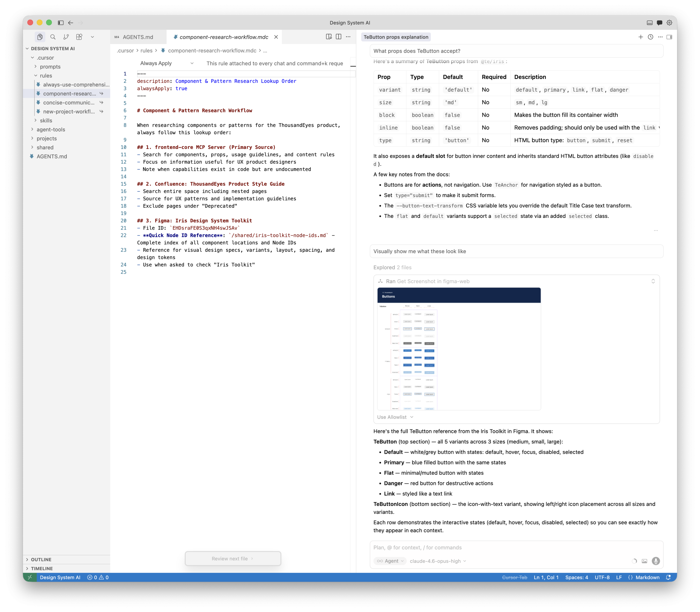Open the Figma Buttons screenshot thumbnail
The image size is (700, 612).
459,348
